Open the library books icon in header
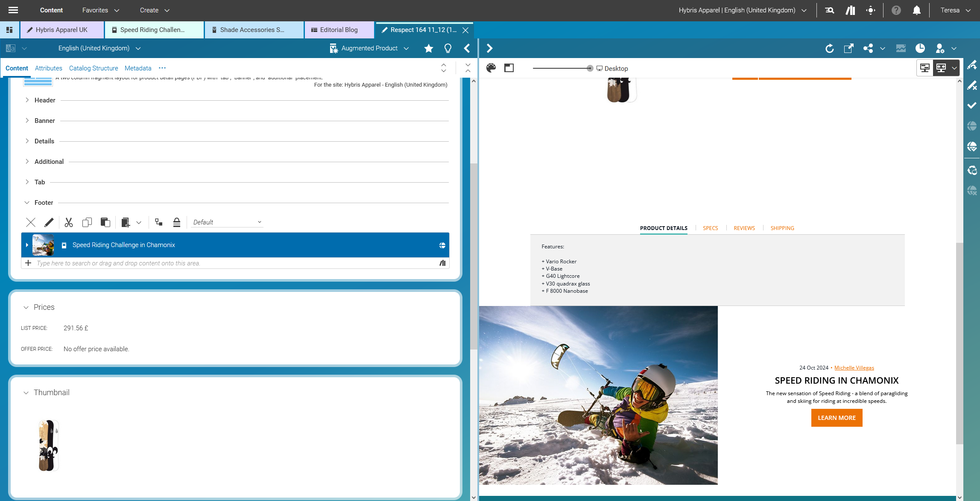This screenshot has height=501, width=980. coord(850,10)
